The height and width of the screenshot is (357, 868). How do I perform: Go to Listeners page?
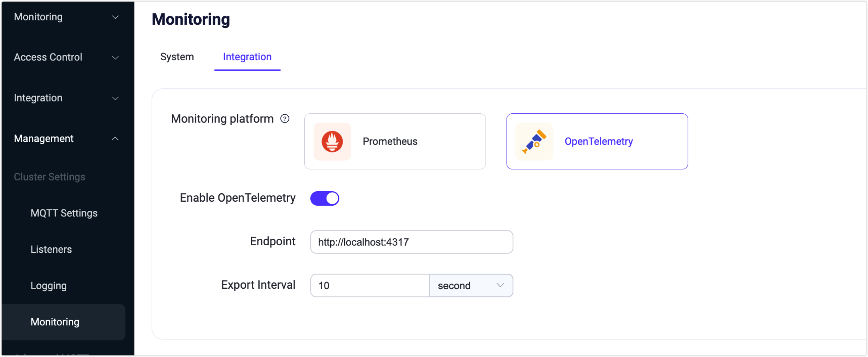point(51,250)
